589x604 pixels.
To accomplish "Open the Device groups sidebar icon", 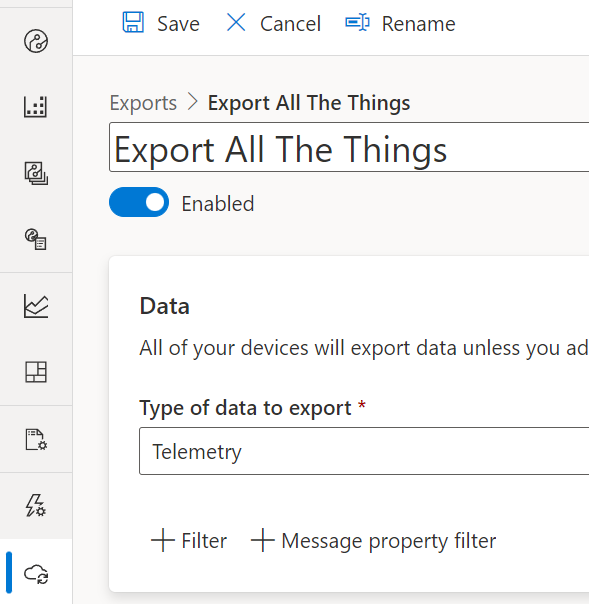I will click(36, 107).
